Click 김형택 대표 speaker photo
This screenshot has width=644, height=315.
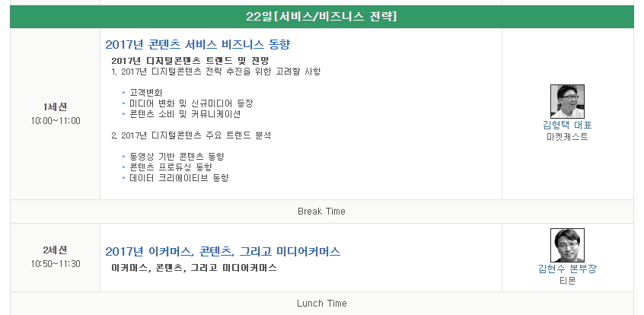pos(567,101)
